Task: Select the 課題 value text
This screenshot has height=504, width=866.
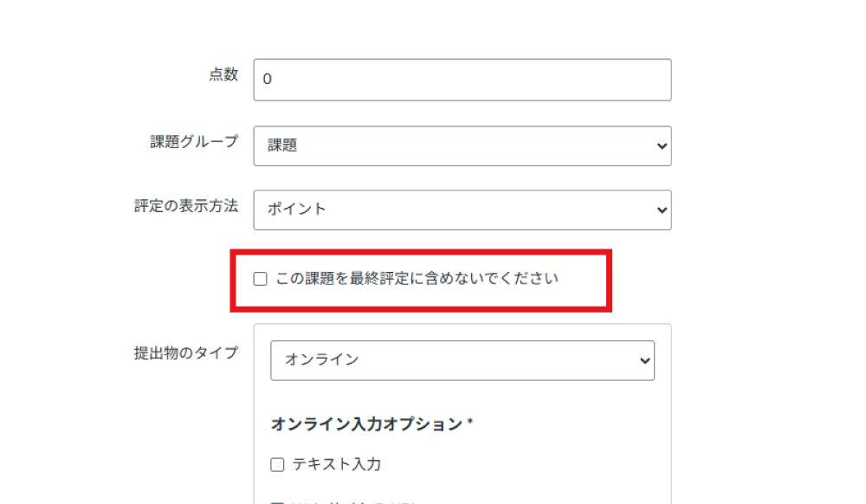Action: point(282,146)
